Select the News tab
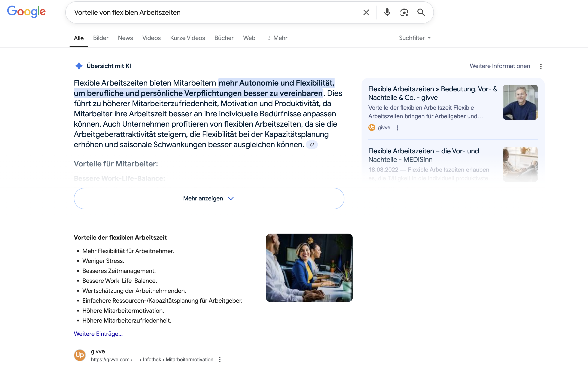The width and height of the screenshot is (588, 366). pyautogui.click(x=125, y=38)
